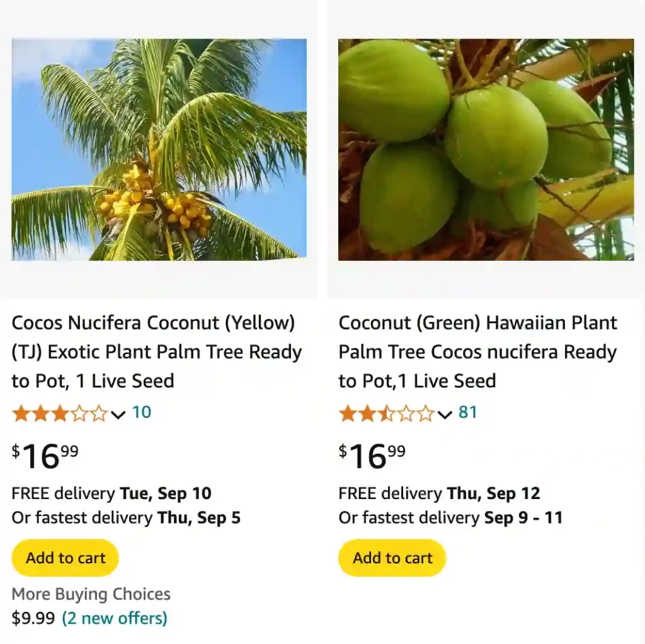
Task: Add Yellow Cocos Nucifera seed to cart
Action: pos(66,558)
